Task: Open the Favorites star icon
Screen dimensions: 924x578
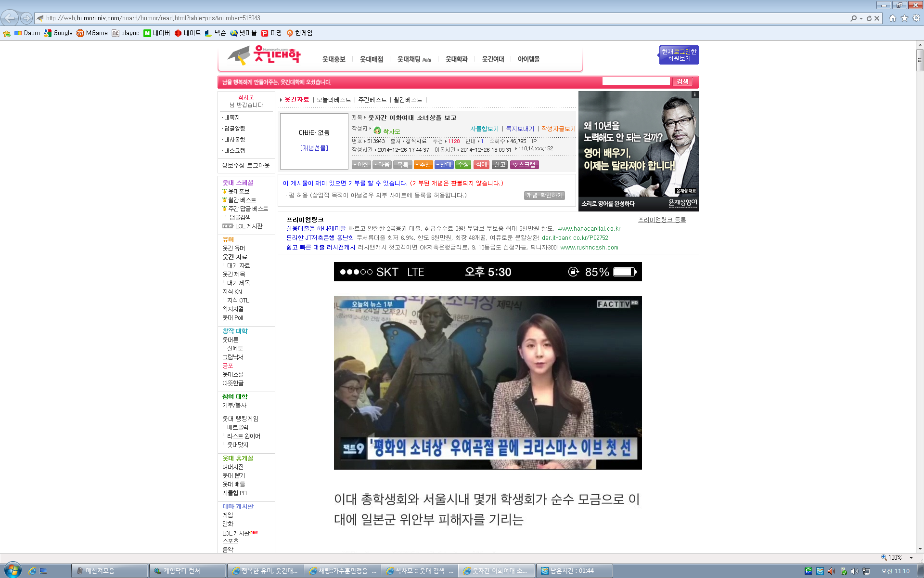Action: [904, 18]
